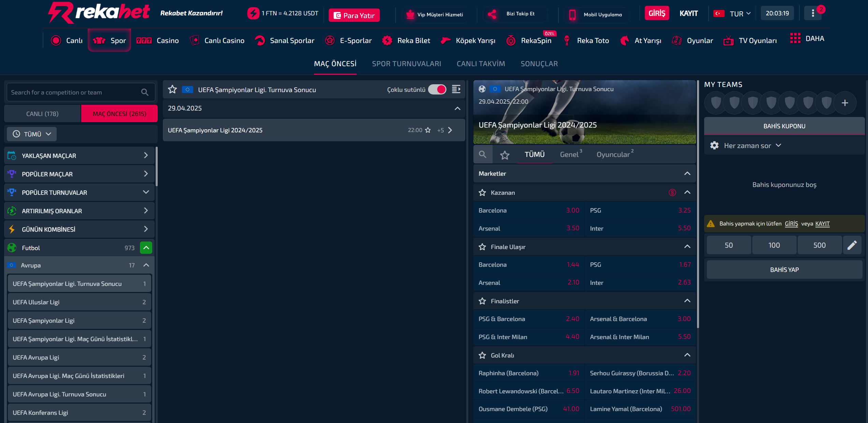Select UEFA Uluslar Ligi in Avrupa list
The height and width of the screenshot is (423, 868).
79,302
